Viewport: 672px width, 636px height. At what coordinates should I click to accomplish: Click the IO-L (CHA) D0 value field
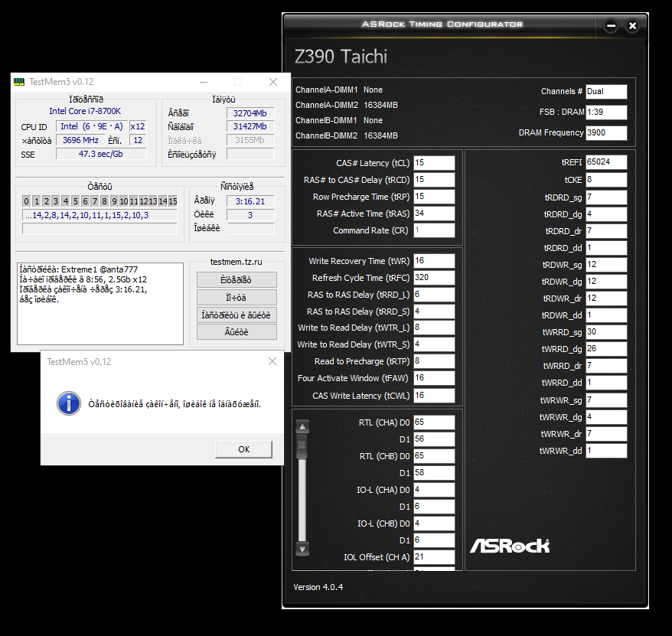pyautogui.click(x=434, y=489)
